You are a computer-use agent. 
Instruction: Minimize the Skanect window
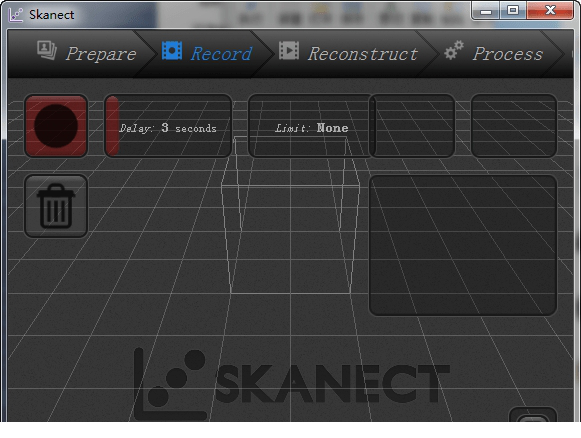486,11
